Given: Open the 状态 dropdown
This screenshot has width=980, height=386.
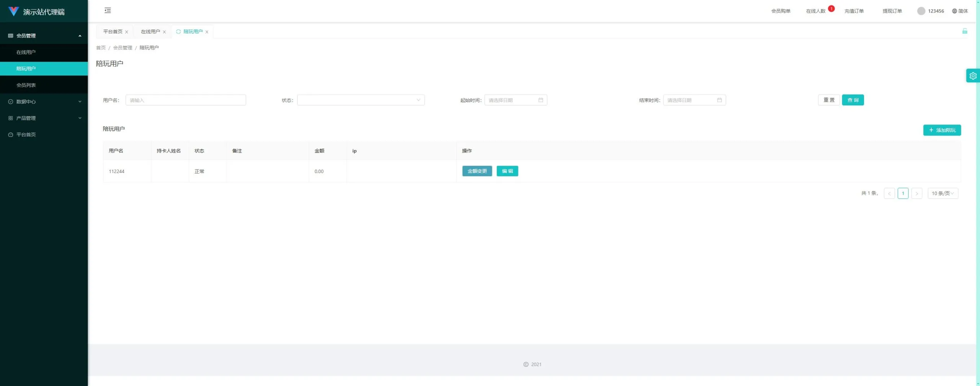Looking at the screenshot, I should click(361, 100).
